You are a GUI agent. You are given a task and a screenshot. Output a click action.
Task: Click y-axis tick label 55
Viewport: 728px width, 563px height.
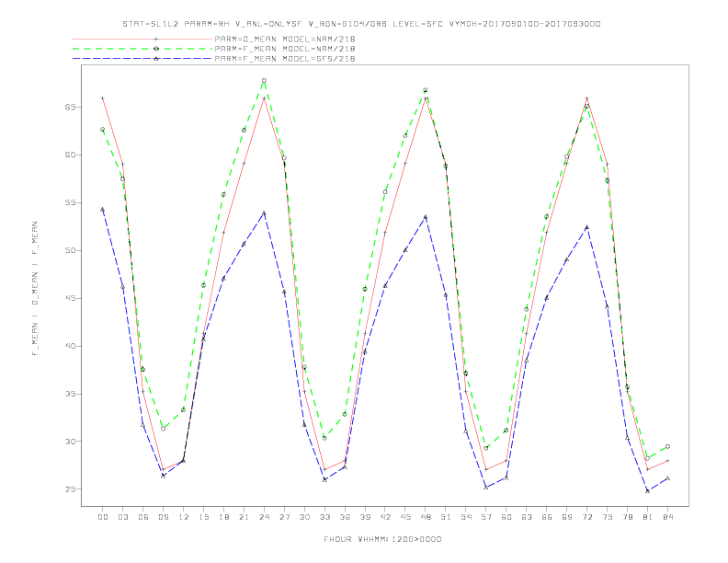(70, 203)
